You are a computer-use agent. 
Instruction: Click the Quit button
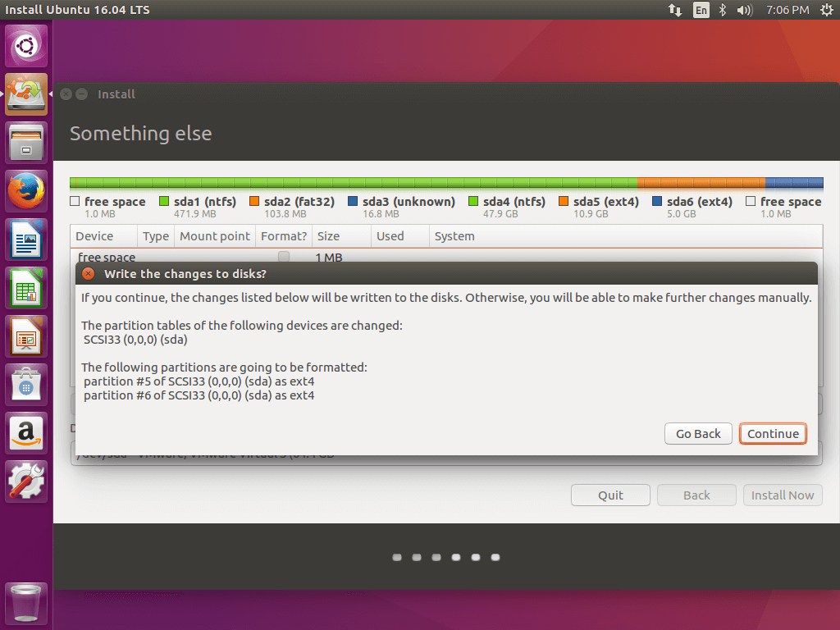[610, 495]
